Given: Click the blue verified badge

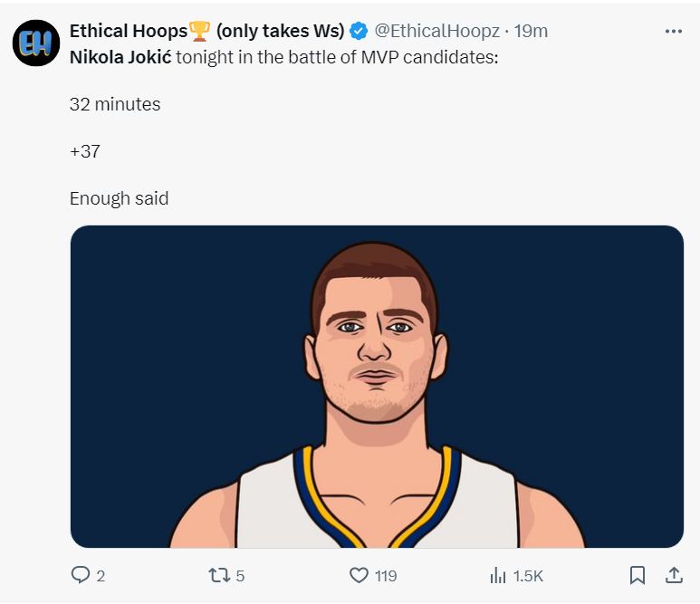Looking at the screenshot, I should (x=359, y=32).
